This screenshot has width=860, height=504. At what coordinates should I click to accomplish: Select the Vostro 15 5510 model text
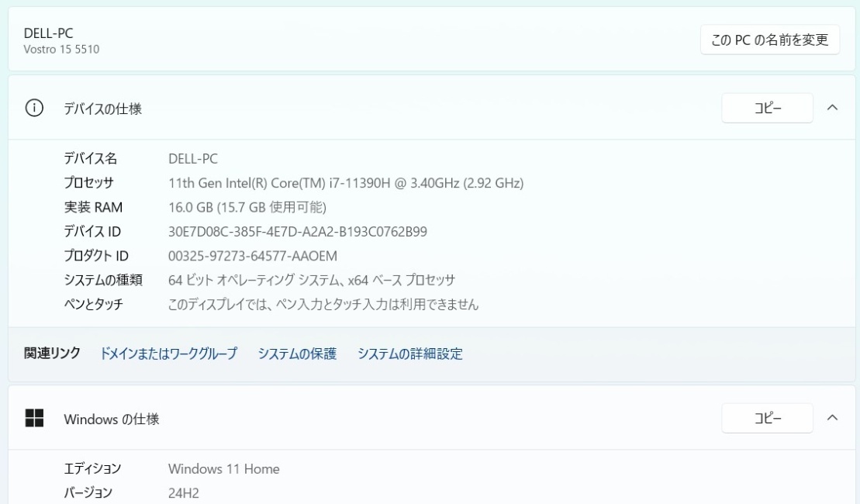pyautogui.click(x=61, y=50)
